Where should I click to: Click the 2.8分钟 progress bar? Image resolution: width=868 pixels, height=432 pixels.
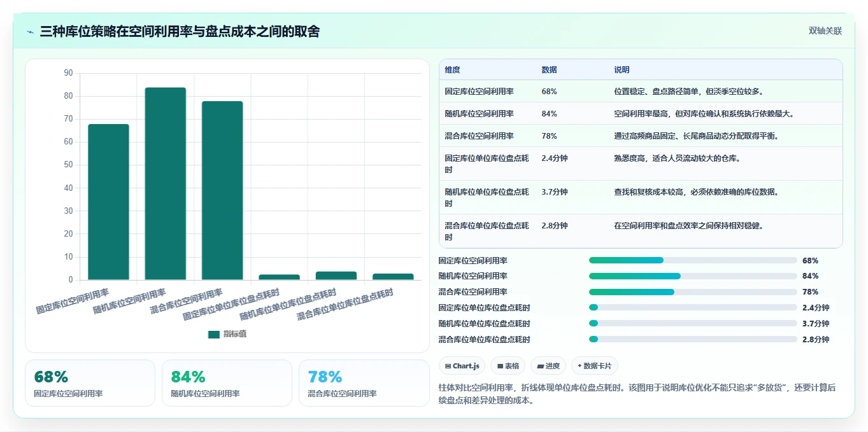coord(693,339)
